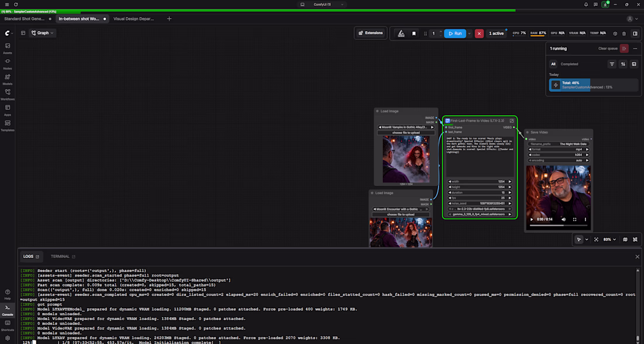Click the bookmark icon in the toolbar

click(x=414, y=34)
